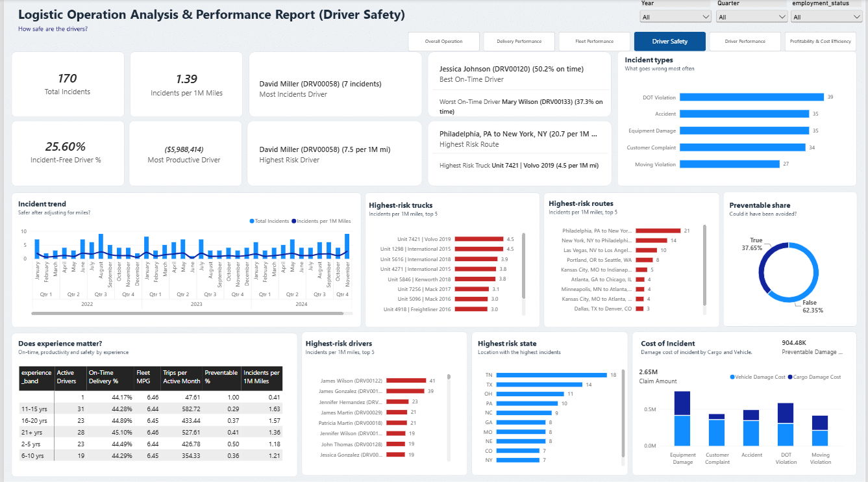Open the Profitability & Cost Efficiency tab
Image resolution: width=868 pixels, height=482 pixels.
[821, 42]
